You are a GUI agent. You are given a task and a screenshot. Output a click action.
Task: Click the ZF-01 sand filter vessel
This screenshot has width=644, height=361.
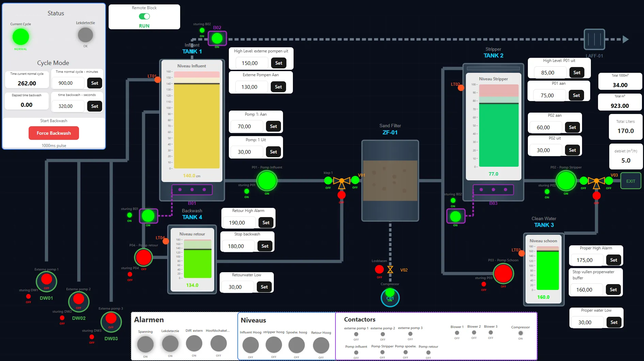click(390, 181)
